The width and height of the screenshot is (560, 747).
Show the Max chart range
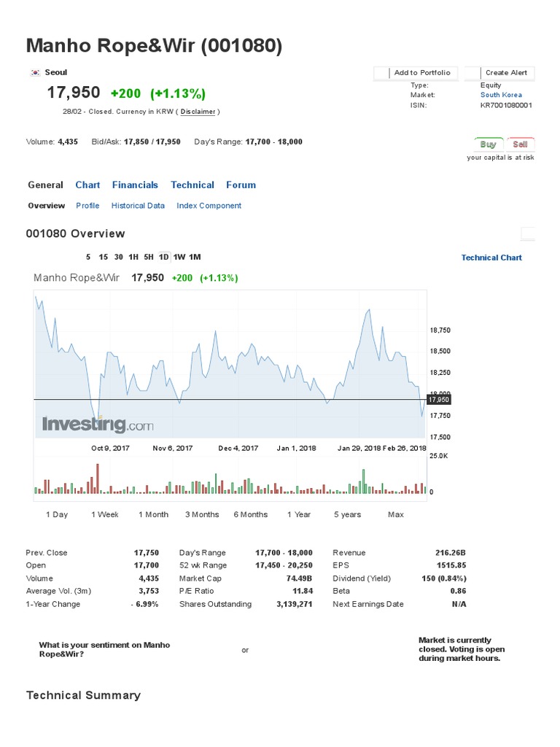[396, 514]
